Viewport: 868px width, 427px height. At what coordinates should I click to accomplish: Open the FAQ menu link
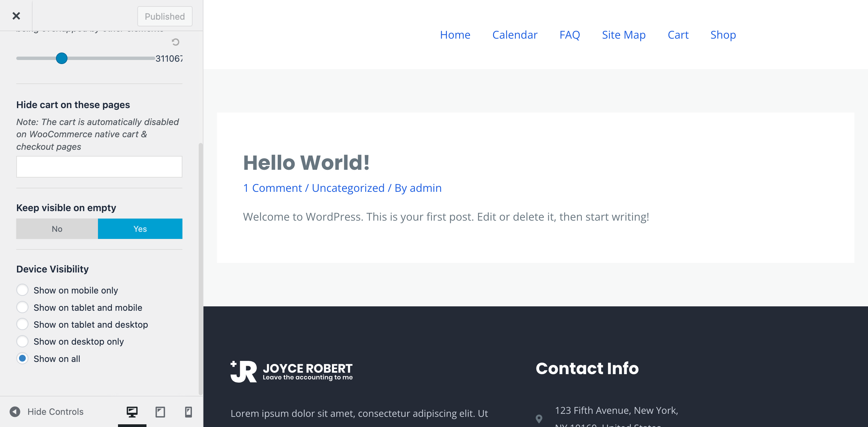pyautogui.click(x=570, y=35)
